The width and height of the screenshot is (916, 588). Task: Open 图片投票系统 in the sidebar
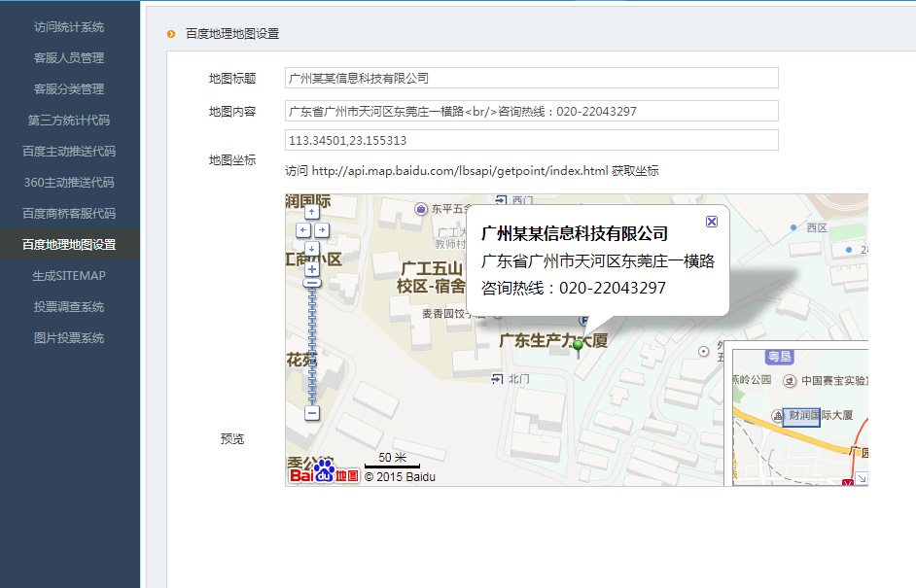tap(69, 338)
